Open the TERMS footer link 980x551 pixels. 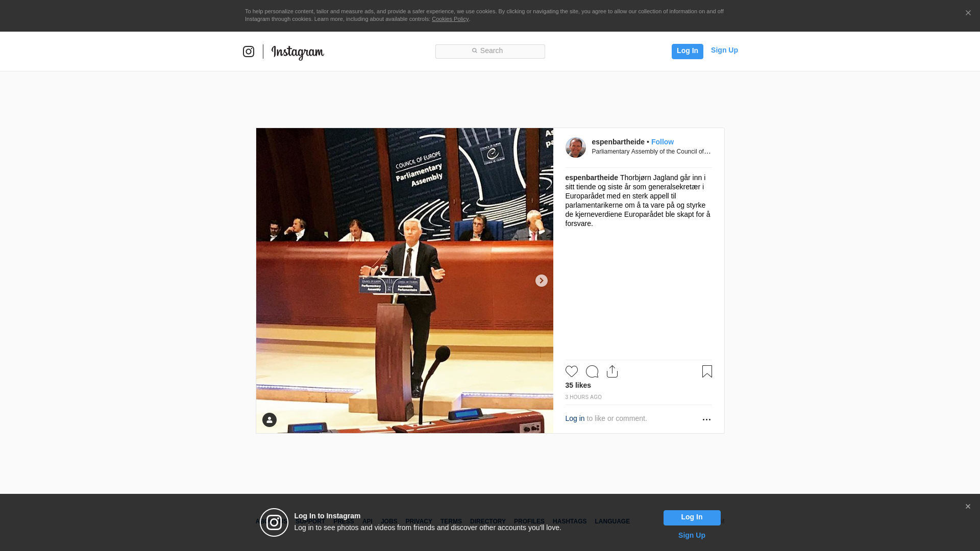[x=451, y=521]
